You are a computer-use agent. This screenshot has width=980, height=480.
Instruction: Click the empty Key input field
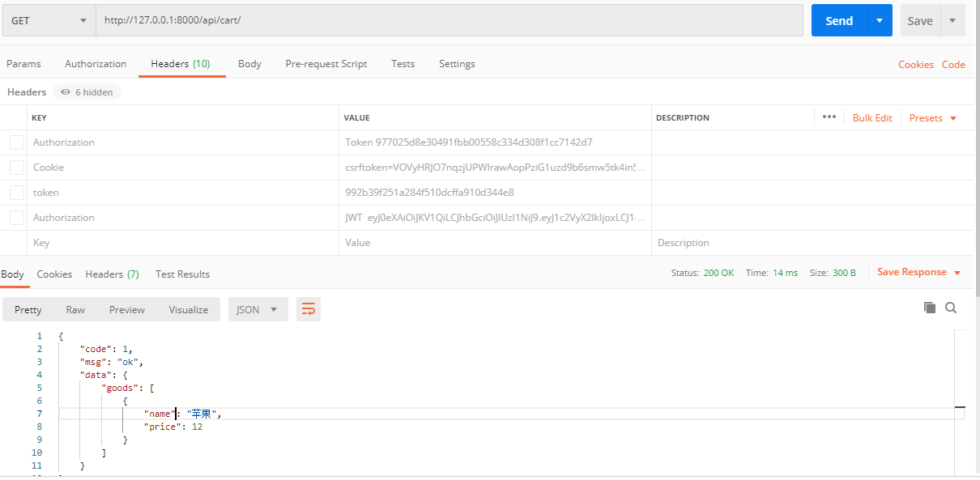click(183, 243)
